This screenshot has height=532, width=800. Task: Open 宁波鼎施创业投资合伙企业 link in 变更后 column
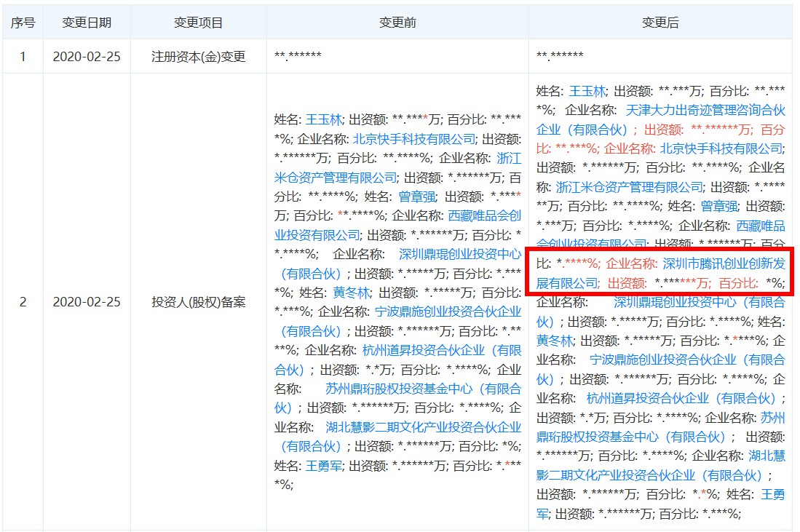coord(661,370)
